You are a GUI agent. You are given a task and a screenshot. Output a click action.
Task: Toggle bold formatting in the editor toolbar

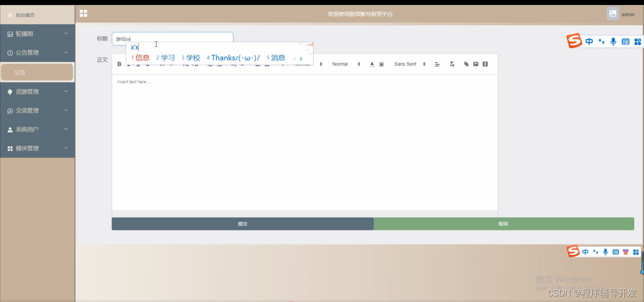click(120, 64)
